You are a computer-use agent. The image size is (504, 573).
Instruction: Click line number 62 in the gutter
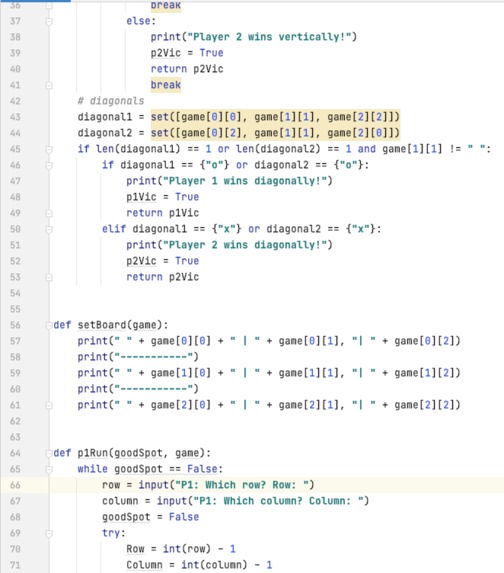coord(15,421)
